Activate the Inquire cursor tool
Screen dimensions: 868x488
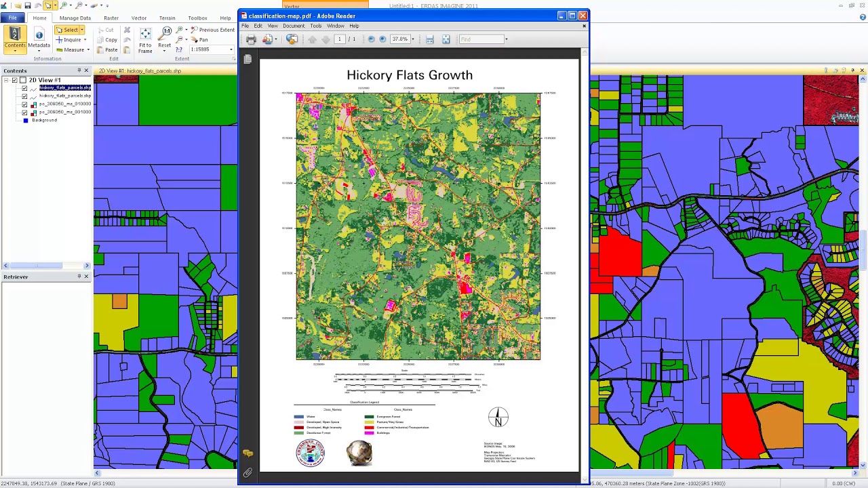click(x=69, y=39)
